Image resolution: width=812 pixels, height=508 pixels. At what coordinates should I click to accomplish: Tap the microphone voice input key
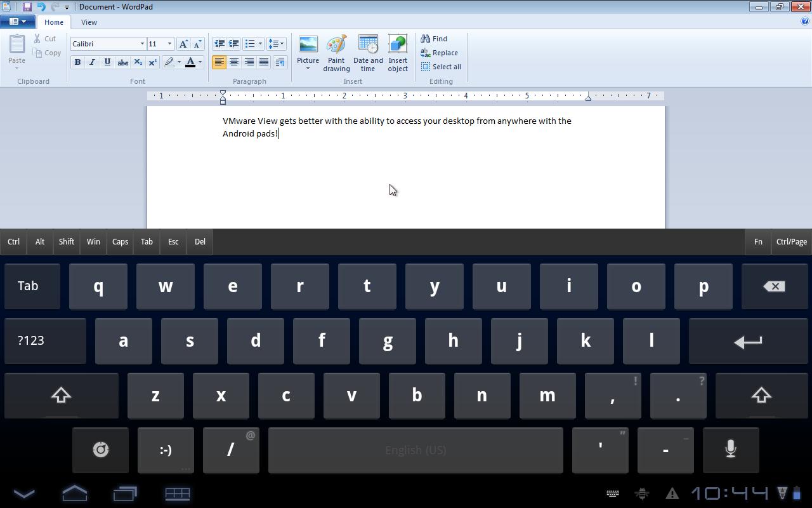pos(731,450)
